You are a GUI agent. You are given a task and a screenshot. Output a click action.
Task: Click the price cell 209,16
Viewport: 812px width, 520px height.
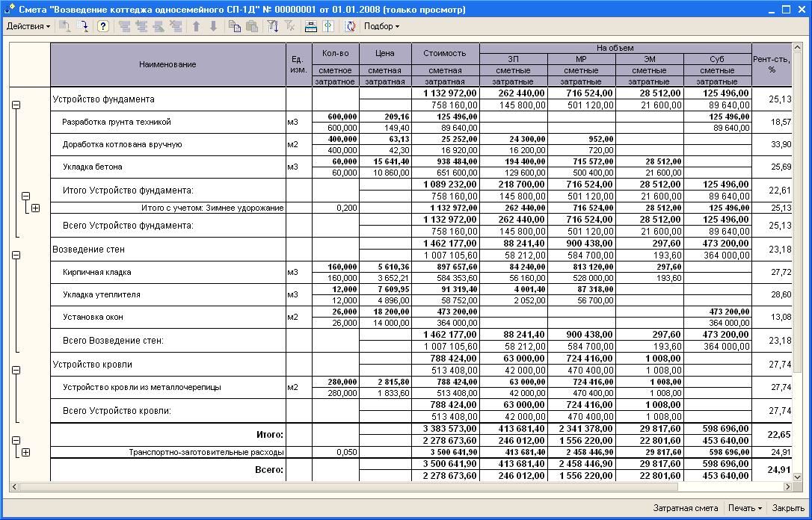click(385, 117)
